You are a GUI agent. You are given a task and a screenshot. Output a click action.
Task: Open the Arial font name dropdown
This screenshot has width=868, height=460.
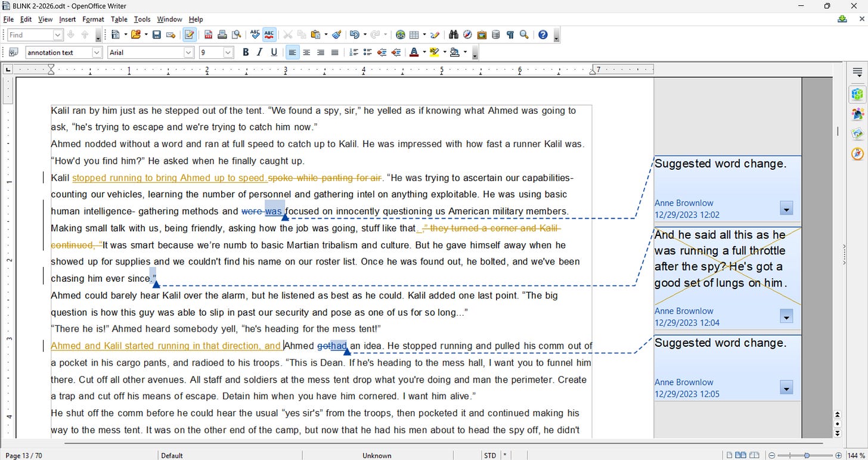click(x=189, y=52)
